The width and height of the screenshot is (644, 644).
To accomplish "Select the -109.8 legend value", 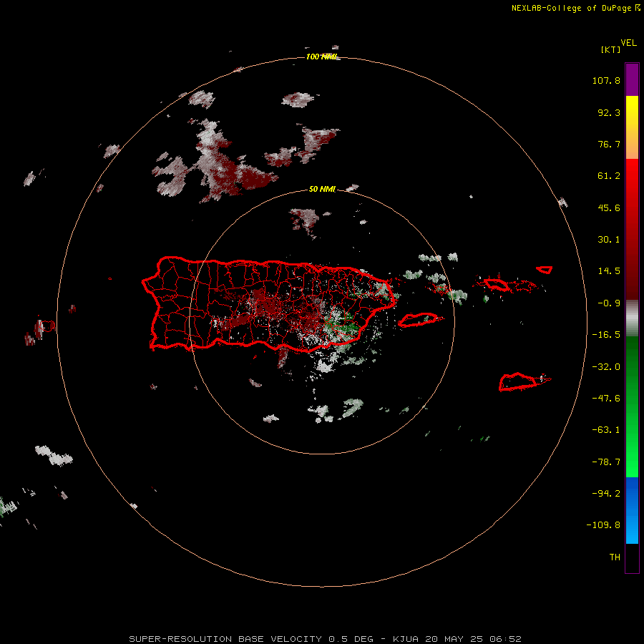I will click(x=603, y=525).
